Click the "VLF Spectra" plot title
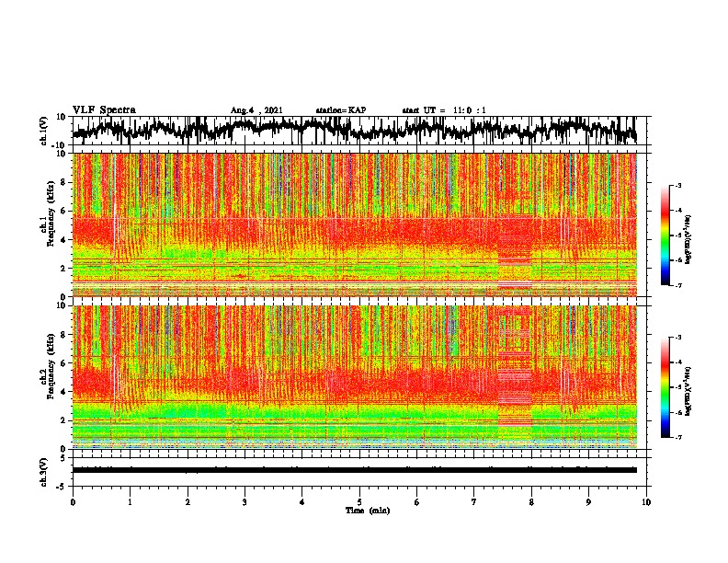 pos(104,110)
